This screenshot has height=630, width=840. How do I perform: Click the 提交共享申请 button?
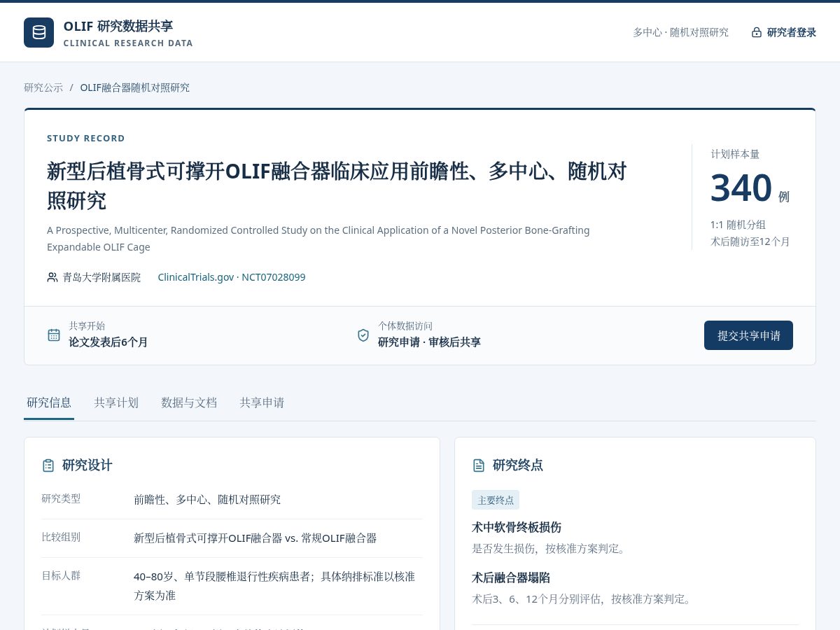coord(748,335)
